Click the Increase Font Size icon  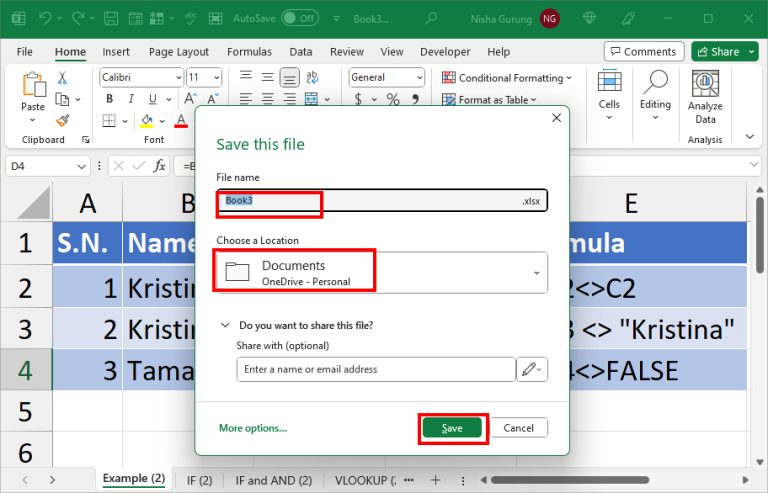(x=190, y=99)
